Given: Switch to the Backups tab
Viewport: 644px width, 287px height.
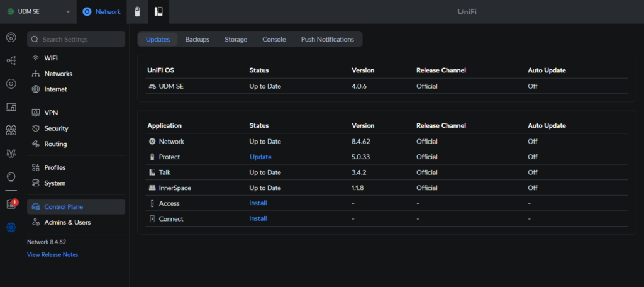Looking at the screenshot, I should click(197, 40).
